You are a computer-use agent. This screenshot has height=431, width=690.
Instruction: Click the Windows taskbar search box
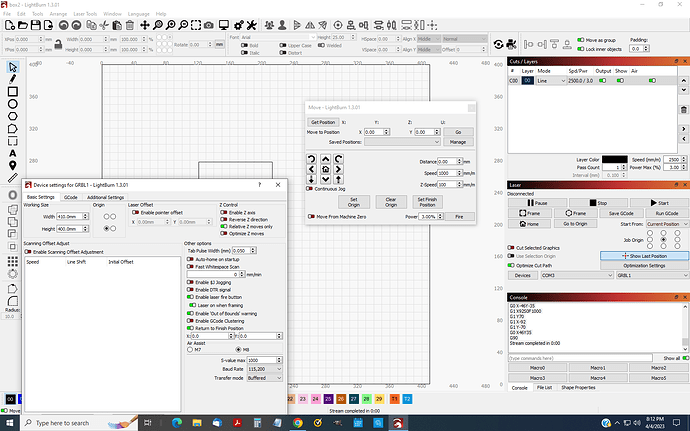tap(79, 423)
